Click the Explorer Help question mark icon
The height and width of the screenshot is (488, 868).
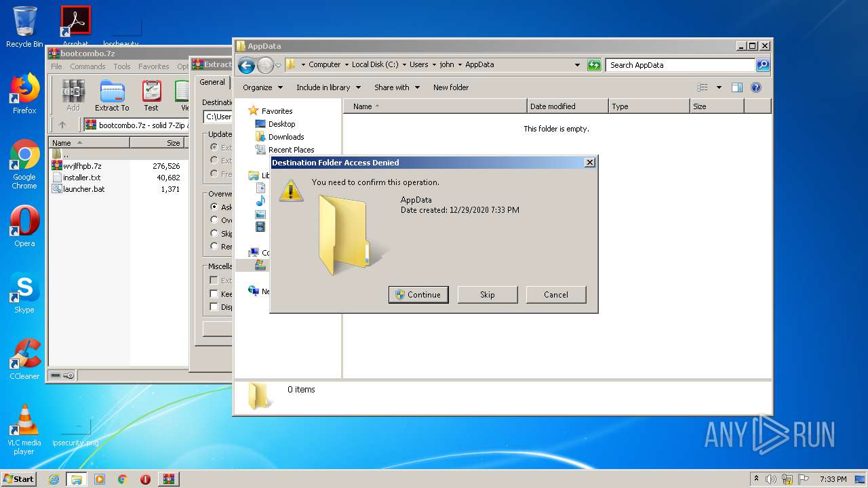[x=756, y=87]
